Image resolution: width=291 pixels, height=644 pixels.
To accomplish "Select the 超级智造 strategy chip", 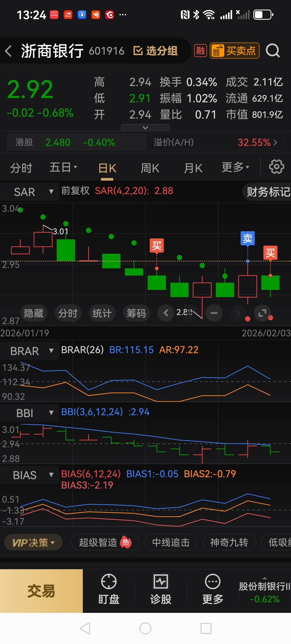I will coord(105,542).
